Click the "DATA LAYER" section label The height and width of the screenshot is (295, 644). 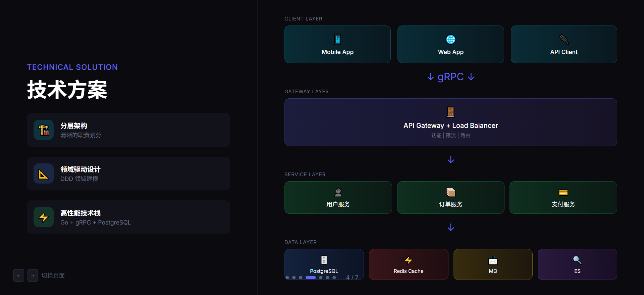click(x=301, y=242)
